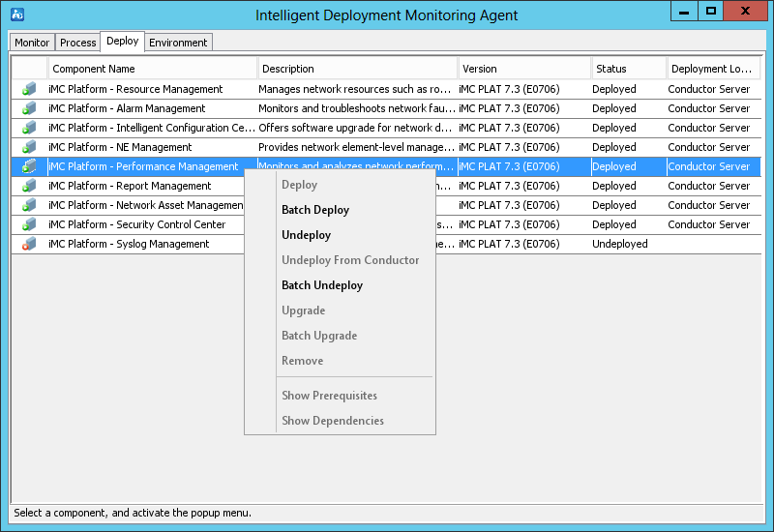
Task: Click the application icon in title bar
Action: (17, 15)
